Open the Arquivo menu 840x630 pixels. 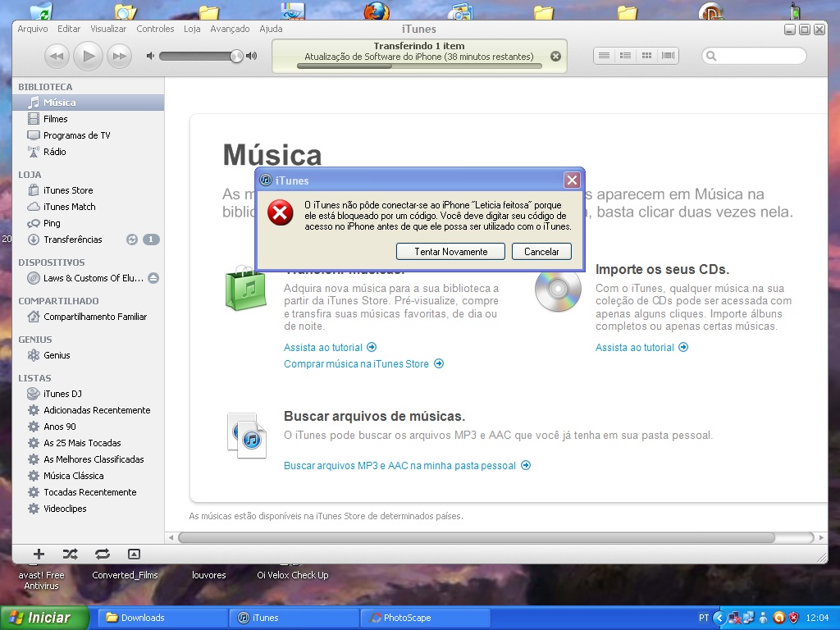click(x=33, y=29)
